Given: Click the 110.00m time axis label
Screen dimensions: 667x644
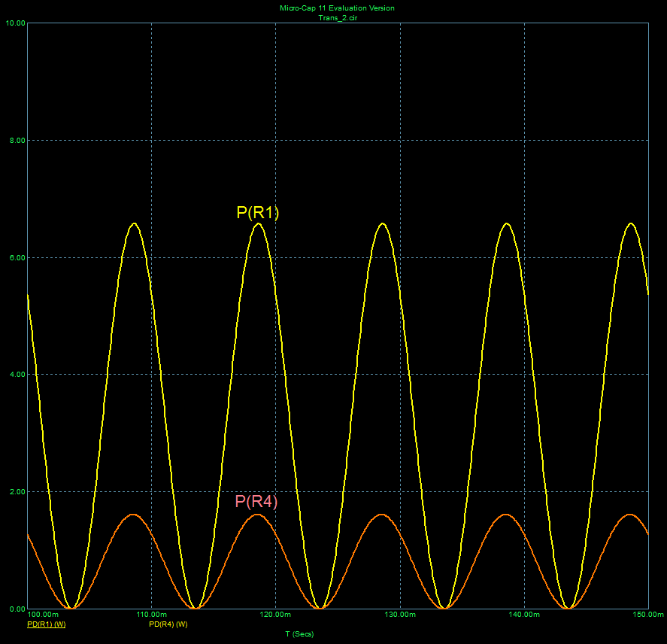Looking at the screenshot, I should click(152, 615).
